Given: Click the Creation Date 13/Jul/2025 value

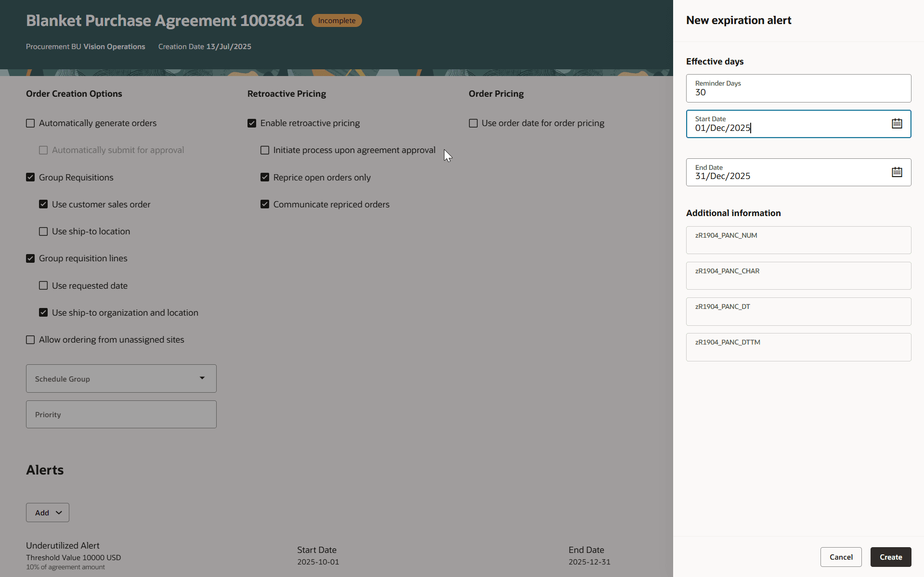Looking at the screenshot, I should (x=229, y=47).
